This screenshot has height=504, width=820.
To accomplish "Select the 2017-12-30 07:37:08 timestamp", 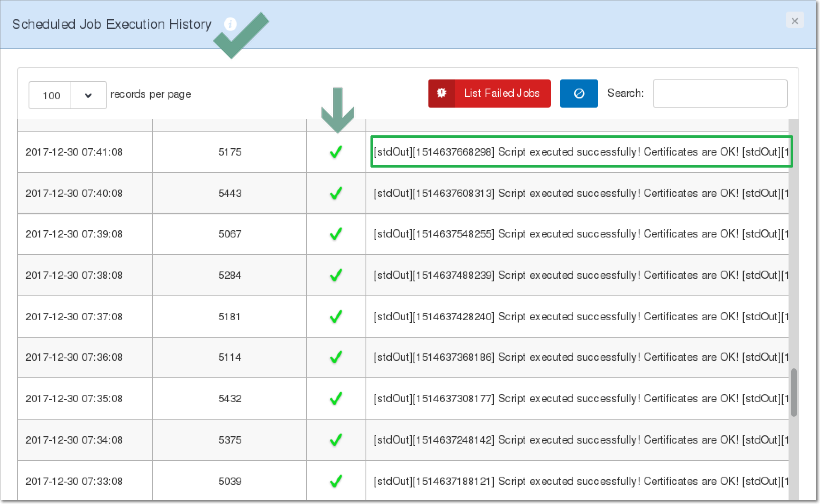I will 74,317.
